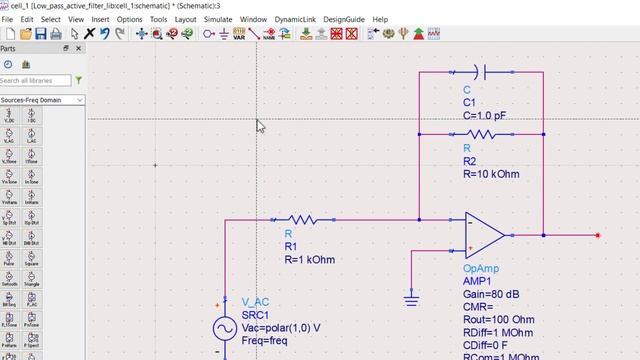
Task: Zoom to a selected area
Action: point(157,34)
